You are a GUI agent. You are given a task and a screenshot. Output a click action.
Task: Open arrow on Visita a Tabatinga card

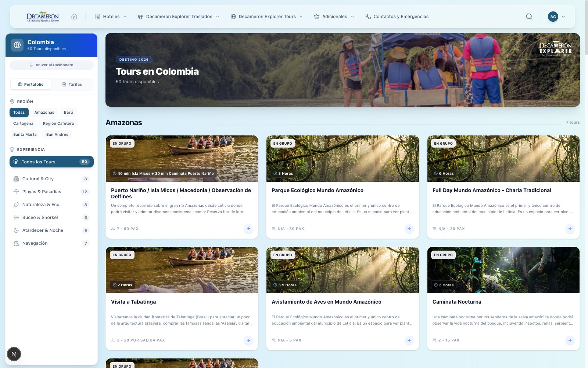[248, 340]
